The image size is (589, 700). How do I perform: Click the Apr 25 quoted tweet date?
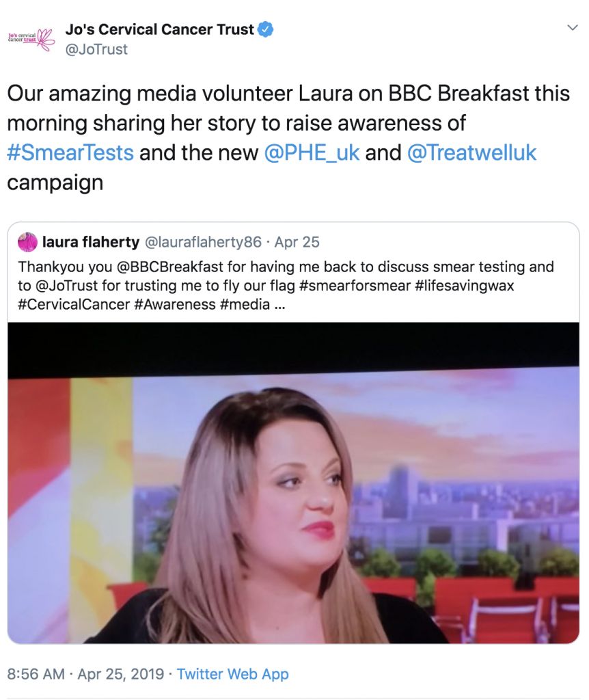[297, 242]
